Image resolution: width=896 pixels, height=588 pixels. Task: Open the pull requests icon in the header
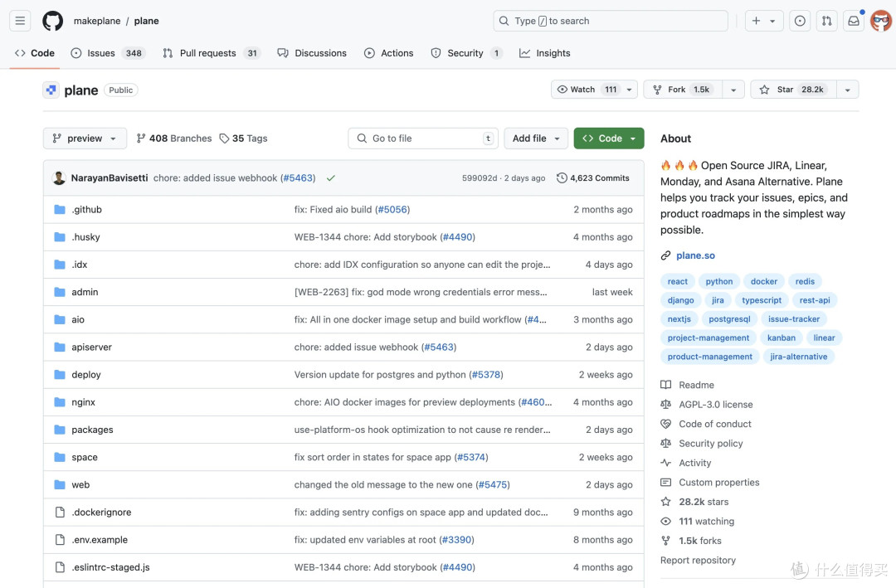(826, 21)
